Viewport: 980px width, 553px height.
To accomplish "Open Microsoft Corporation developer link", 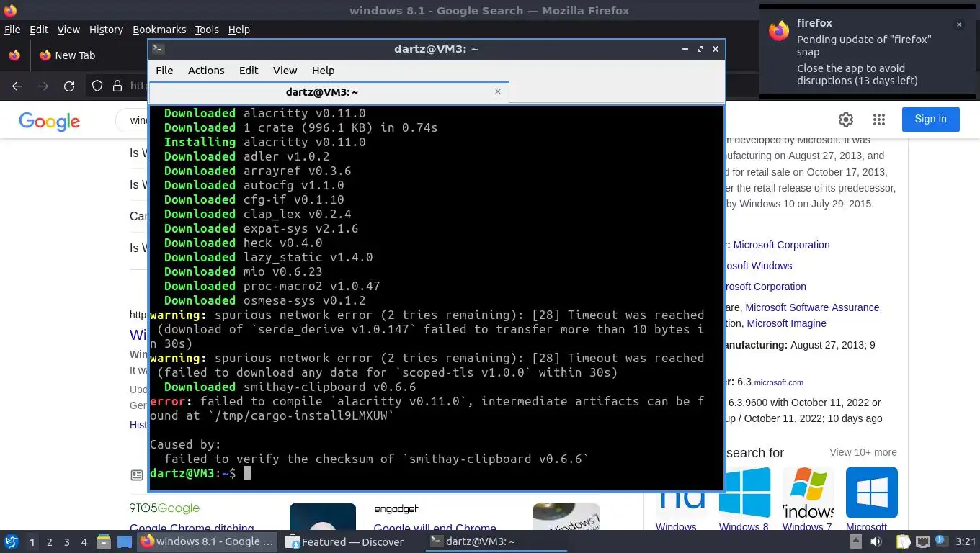I will [x=781, y=245].
